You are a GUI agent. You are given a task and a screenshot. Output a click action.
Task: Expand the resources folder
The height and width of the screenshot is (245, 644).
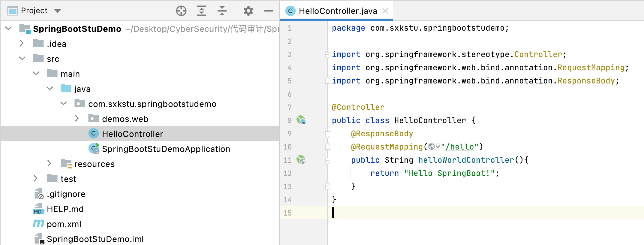(x=49, y=164)
